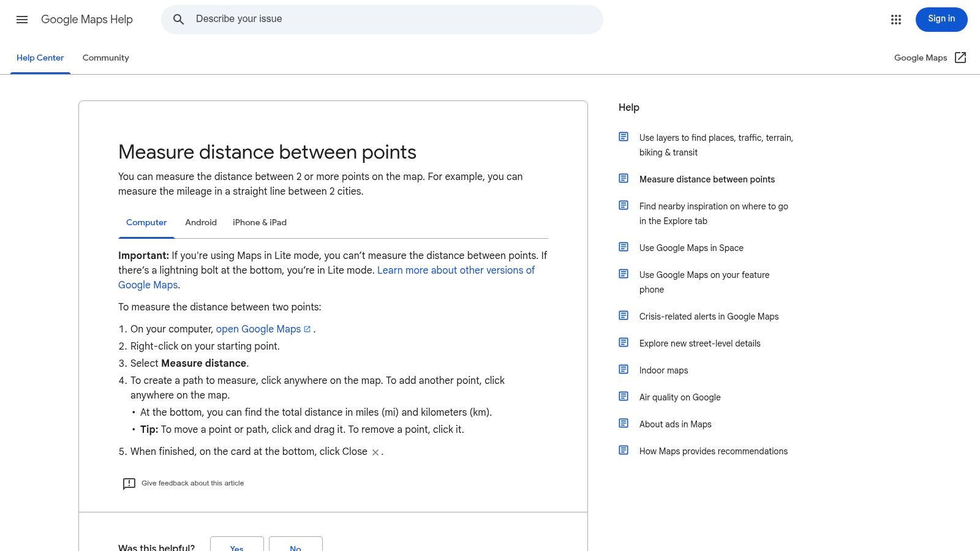Focus the Describe your issue search field
Viewport: 980px width, 551px height.
click(x=392, y=20)
